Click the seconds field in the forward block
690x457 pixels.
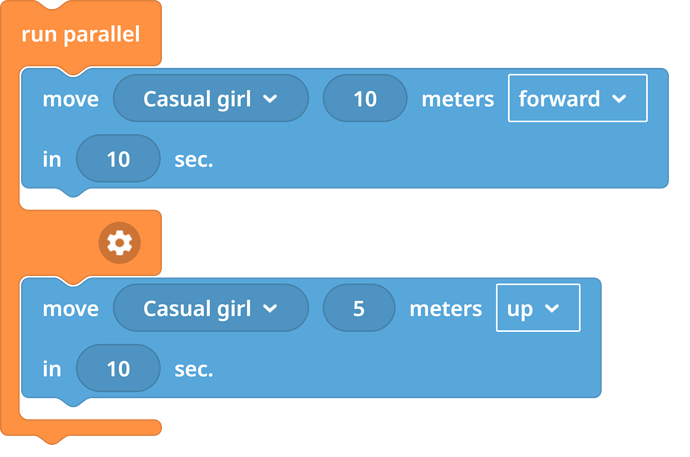(x=118, y=159)
